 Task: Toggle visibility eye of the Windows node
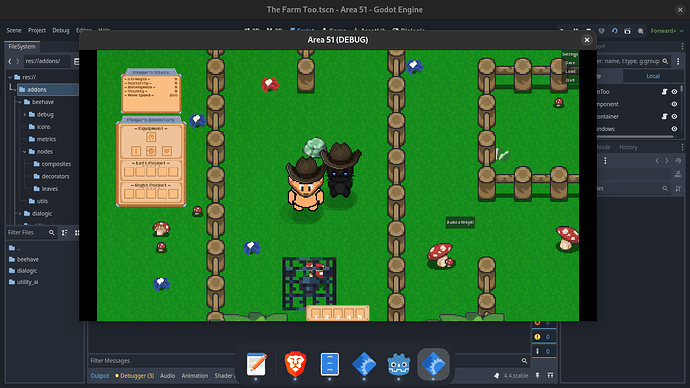674,128
